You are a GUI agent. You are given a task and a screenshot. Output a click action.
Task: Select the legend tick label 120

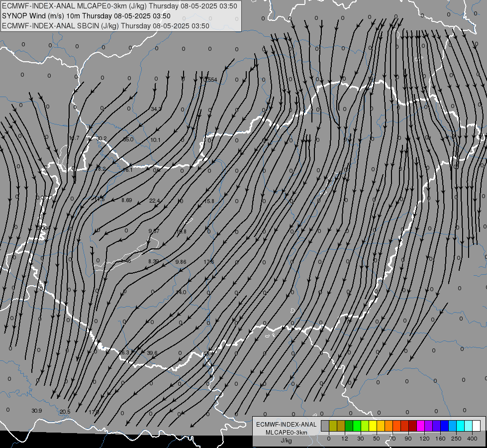(424, 439)
